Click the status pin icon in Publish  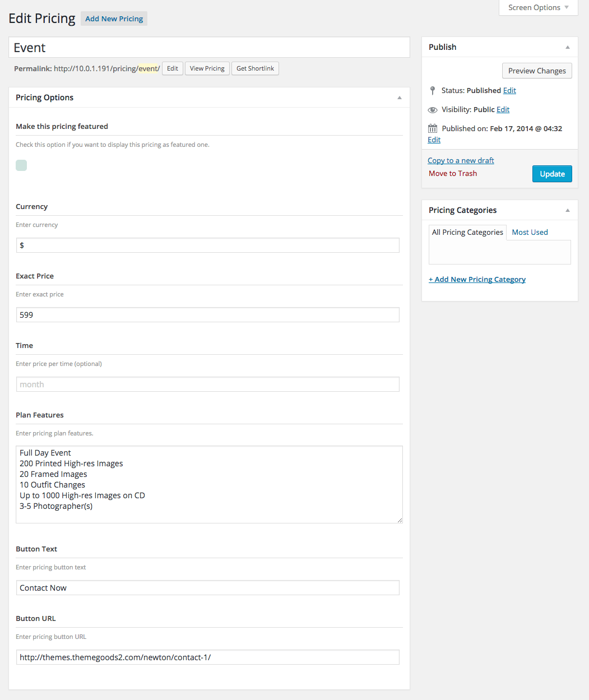(x=432, y=90)
